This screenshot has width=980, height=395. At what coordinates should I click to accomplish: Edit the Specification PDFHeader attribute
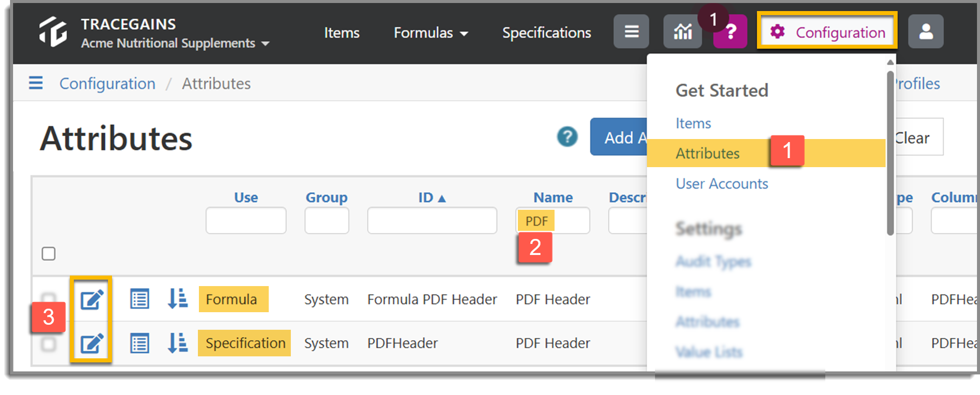point(92,343)
